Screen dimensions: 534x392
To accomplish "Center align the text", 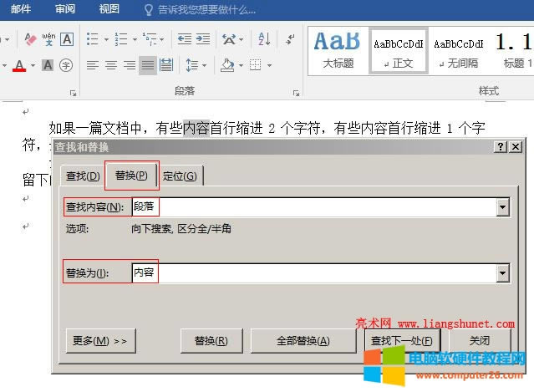I will [x=111, y=65].
